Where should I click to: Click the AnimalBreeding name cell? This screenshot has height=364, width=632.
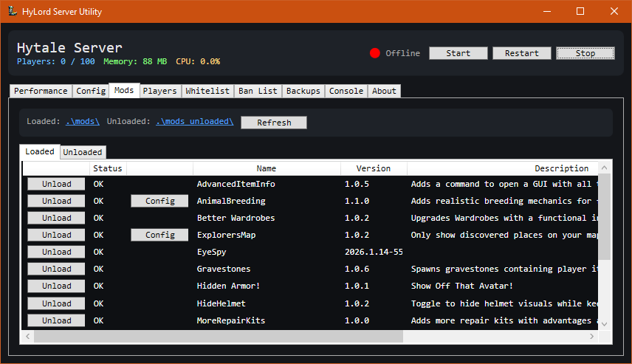click(267, 201)
